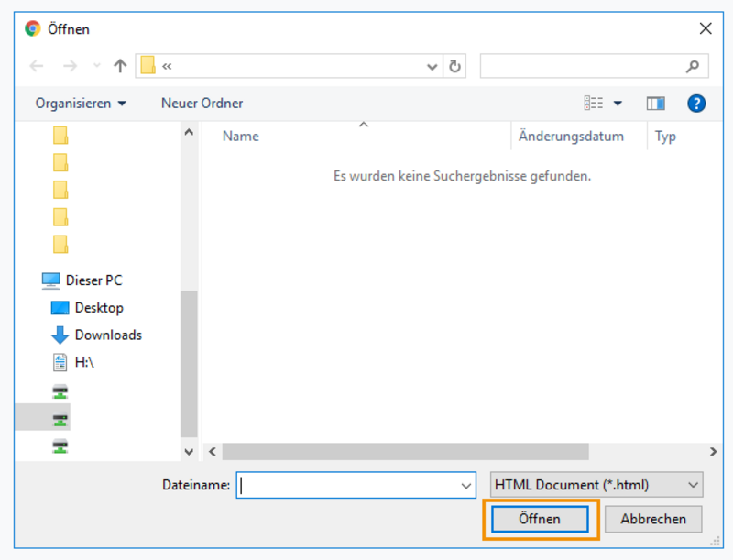Create a Neuer Ordner
733x560 pixels.
tap(202, 104)
